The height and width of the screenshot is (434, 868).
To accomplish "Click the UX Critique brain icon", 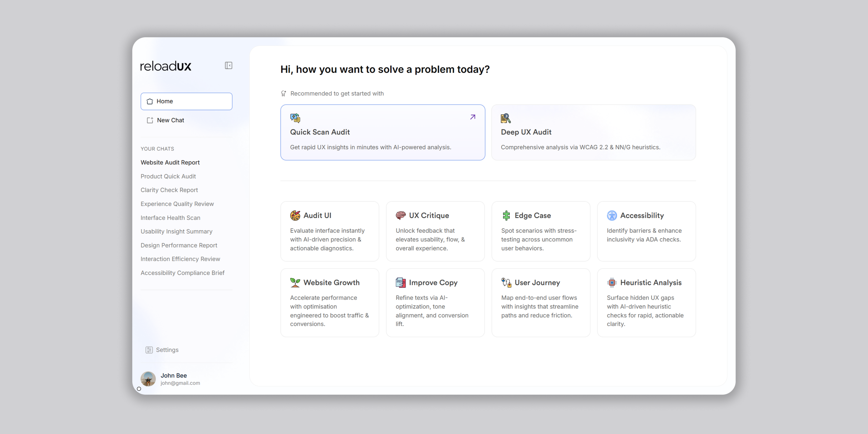I will [x=401, y=215].
